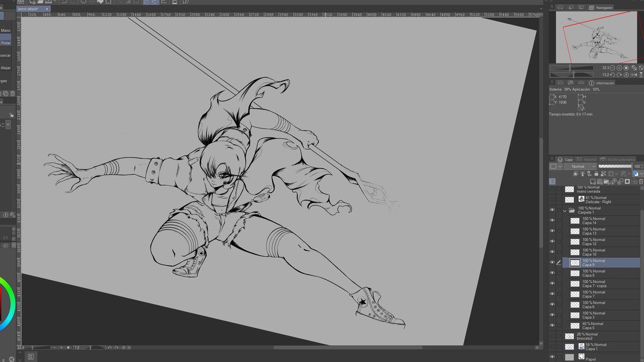Click Navigator fit-to-view icon beside 100% button
Image resolution: width=644 pixels, height=362 pixels.
pyautogui.click(x=634, y=68)
